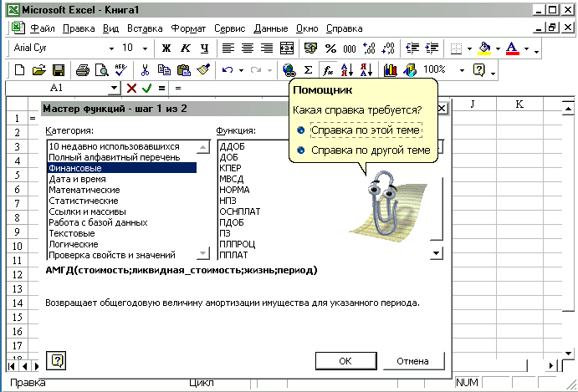The image size is (578, 392).
Task: Confirm formula entry with green checkmark
Action: pos(146,88)
